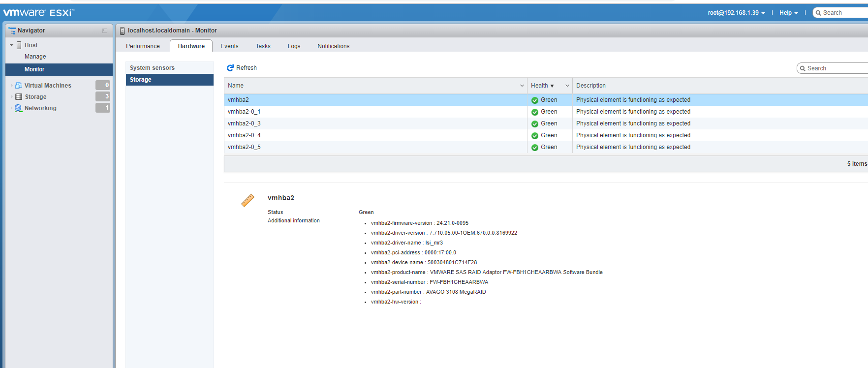Click the vmhba2-serial-number line
This screenshot has width=868, height=368.
pyautogui.click(x=430, y=282)
